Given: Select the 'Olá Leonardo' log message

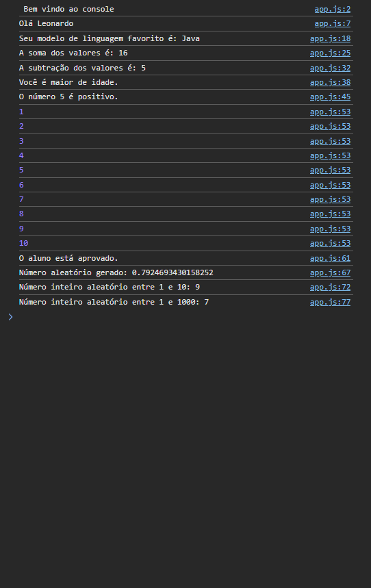Looking at the screenshot, I should point(46,24).
